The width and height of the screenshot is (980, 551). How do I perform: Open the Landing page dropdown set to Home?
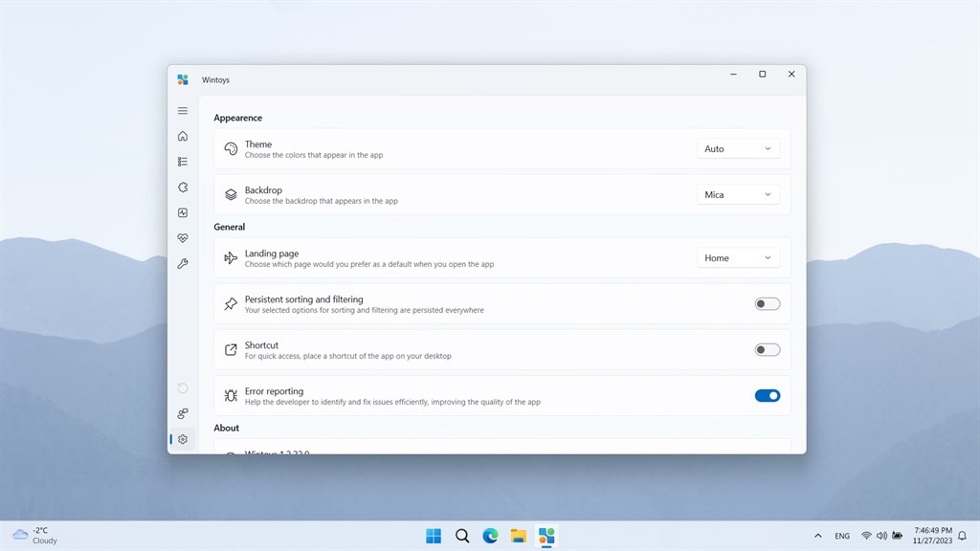coord(738,258)
